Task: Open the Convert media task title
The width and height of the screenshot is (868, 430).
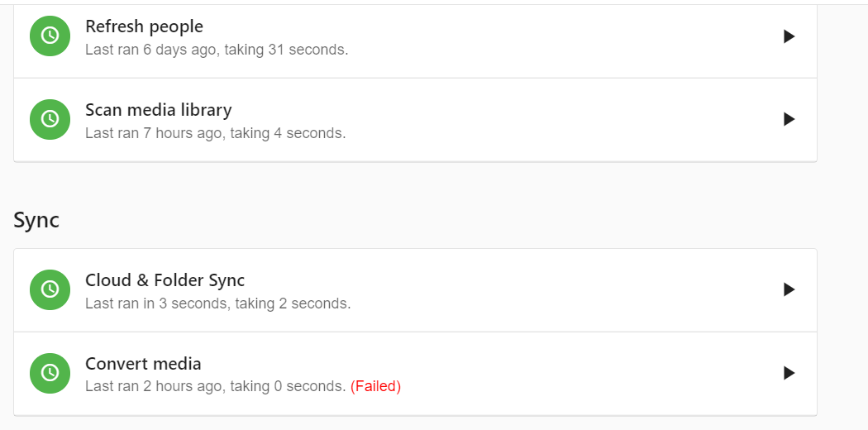Action: 143,364
